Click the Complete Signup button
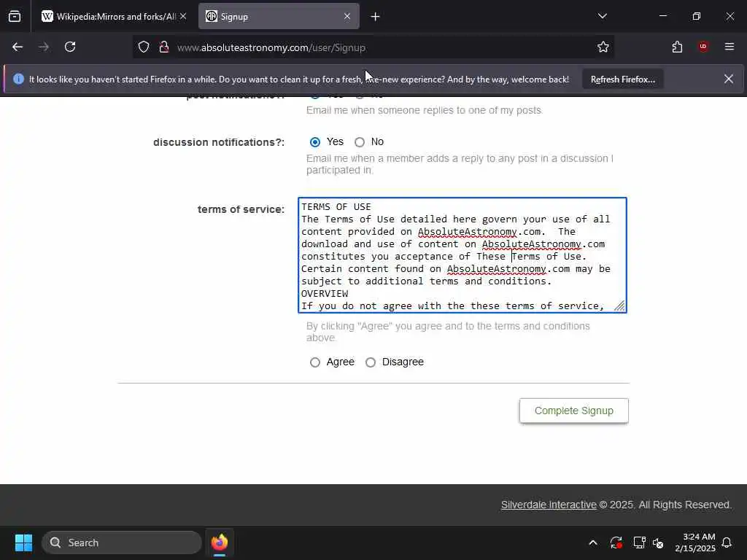 tap(573, 411)
